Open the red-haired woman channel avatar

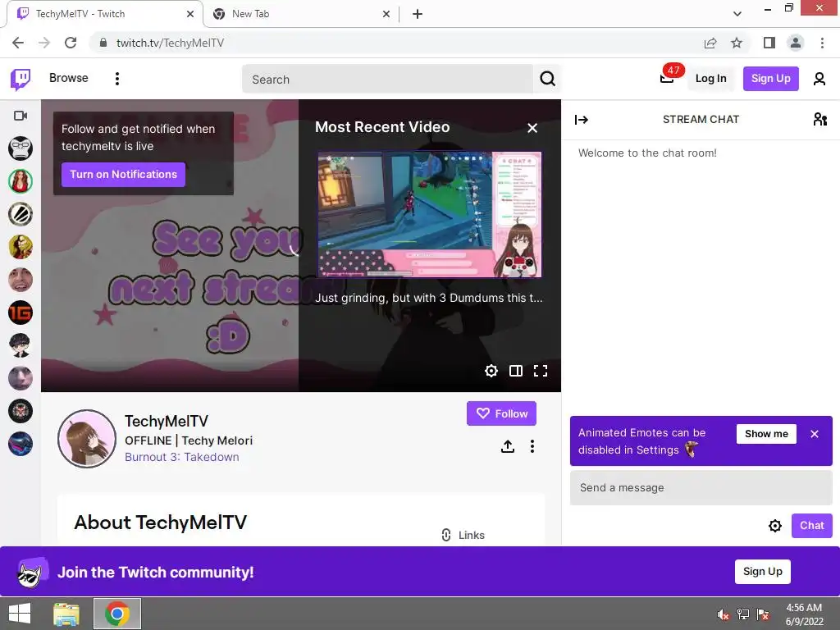coord(21,181)
